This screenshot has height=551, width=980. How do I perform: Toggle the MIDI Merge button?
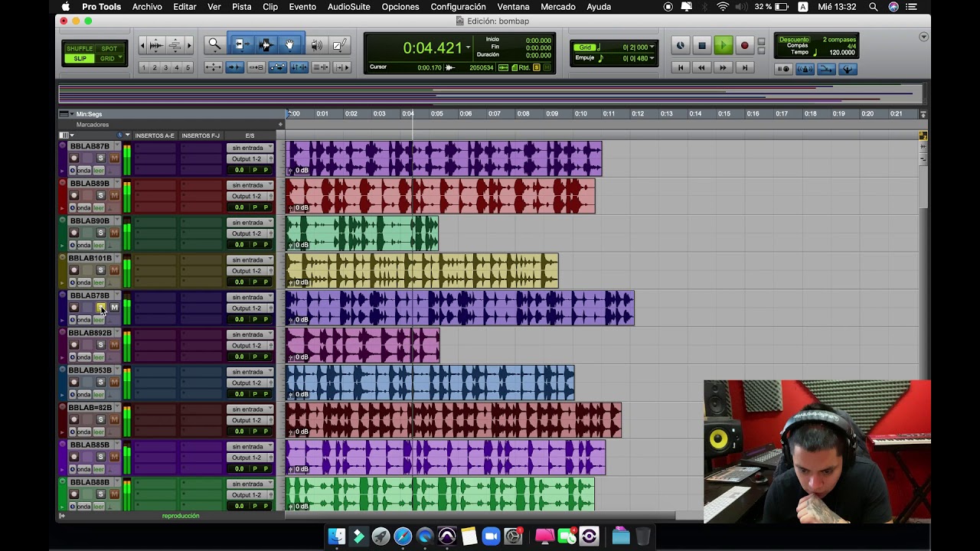[826, 69]
